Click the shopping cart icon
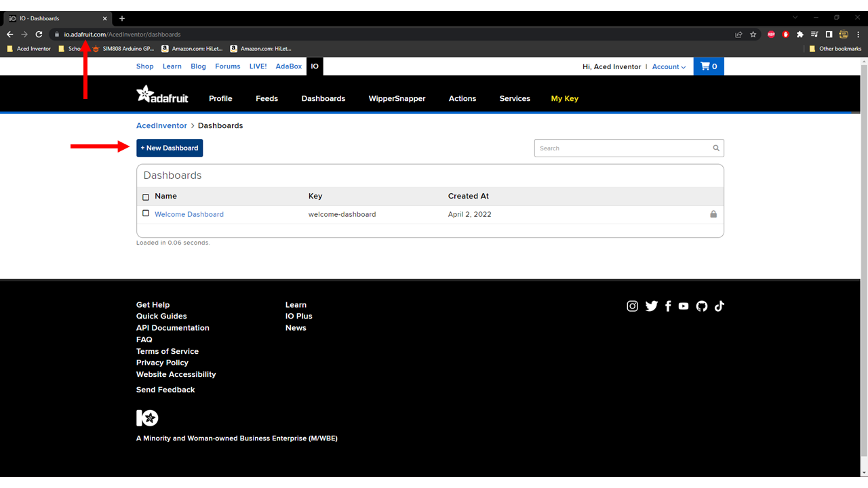 (705, 66)
